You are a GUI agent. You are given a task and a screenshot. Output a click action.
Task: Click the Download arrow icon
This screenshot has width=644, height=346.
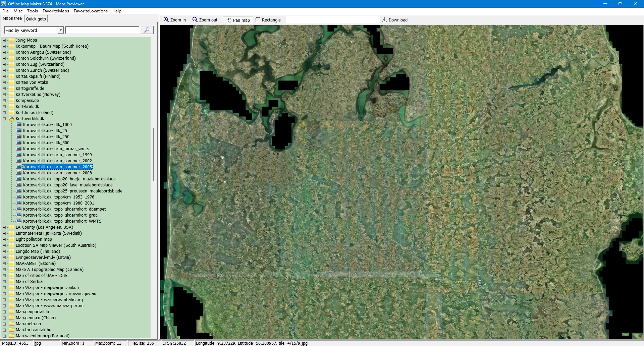click(384, 20)
